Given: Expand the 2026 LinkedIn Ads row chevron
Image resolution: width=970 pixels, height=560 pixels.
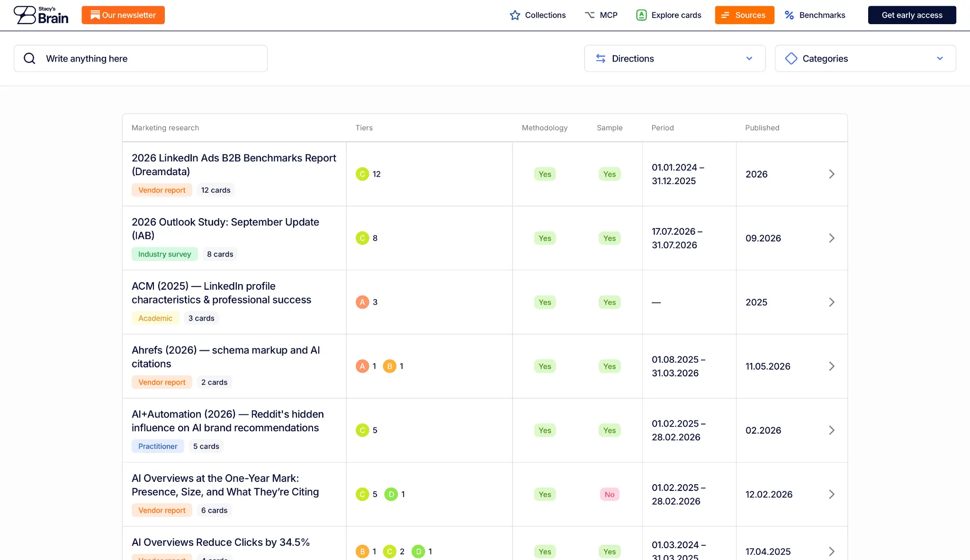Looking at the screenshot, I should [832, 174].
